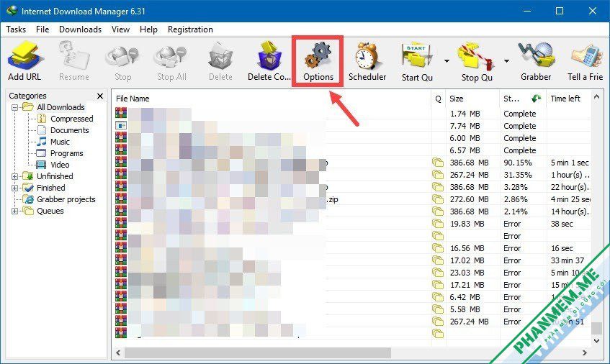610x364 pixels.
Task: Click queue icon in the 267.24 MB 31.35% row
Action: tap(438, 175)
